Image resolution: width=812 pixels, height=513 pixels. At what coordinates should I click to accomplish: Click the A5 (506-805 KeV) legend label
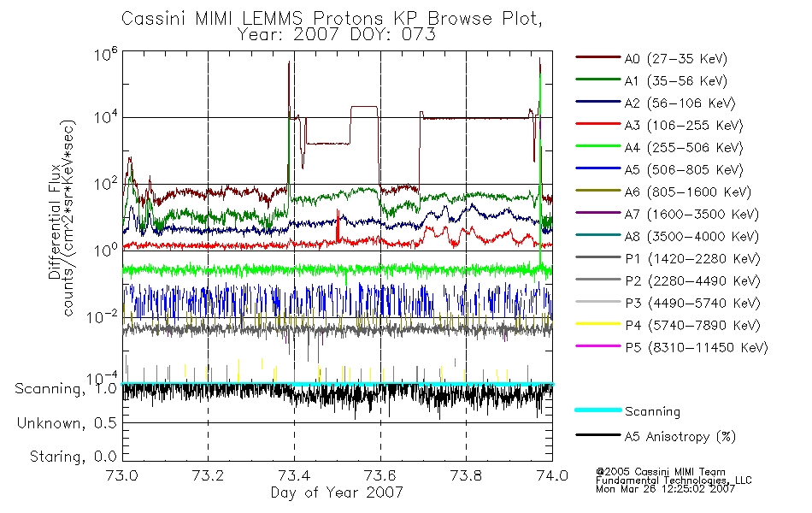[684, 170]
